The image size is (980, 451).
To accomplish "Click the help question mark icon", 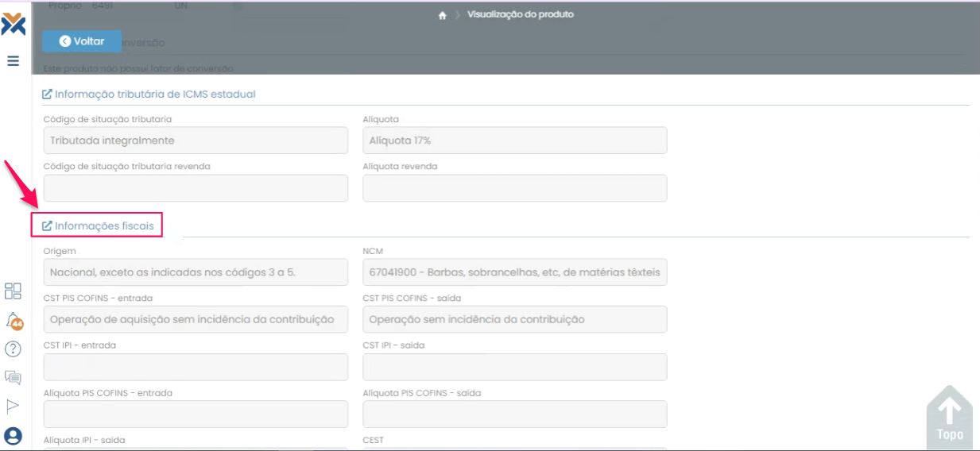I will pos(13,349).
